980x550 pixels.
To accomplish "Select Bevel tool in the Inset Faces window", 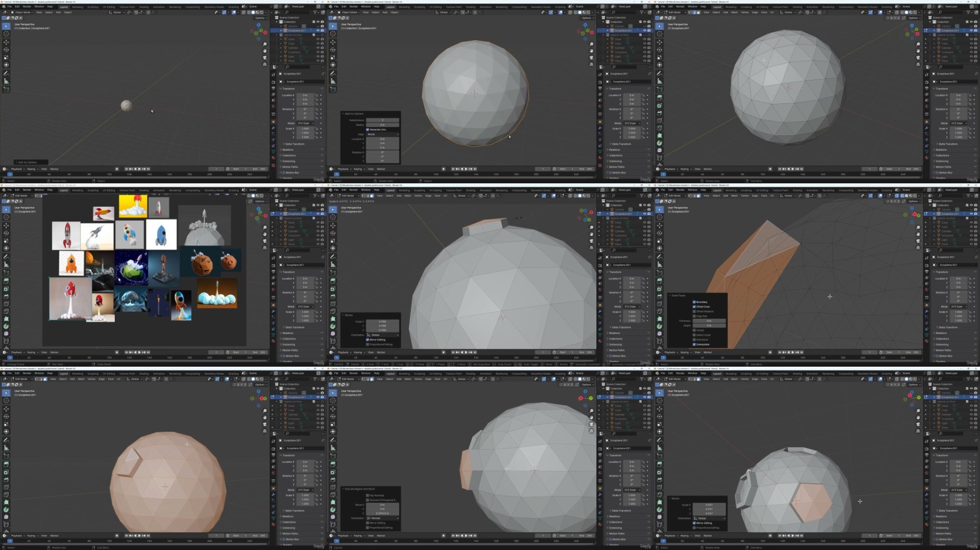I will click(x=659, y=296).
